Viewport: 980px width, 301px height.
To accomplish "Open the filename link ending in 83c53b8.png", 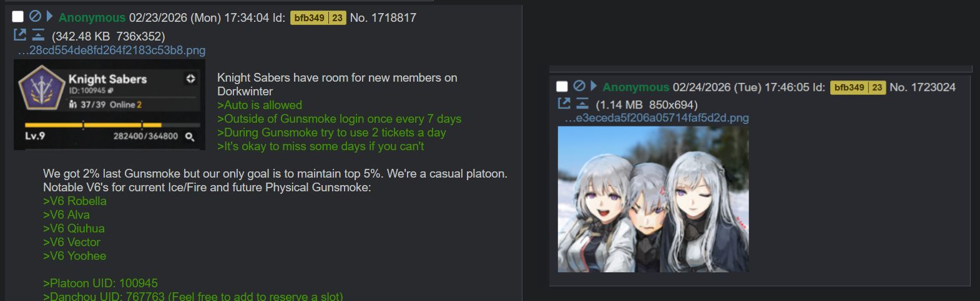I will tap(111, 50).
